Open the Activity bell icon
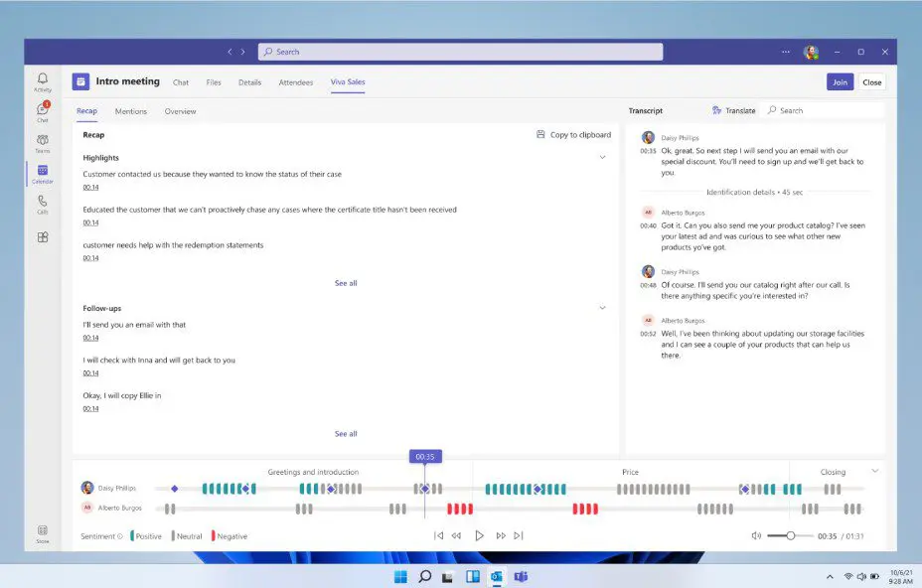Image resolution: width=922 pixels, height=588 pixels. pyautogui.click(x=43, y=81)
